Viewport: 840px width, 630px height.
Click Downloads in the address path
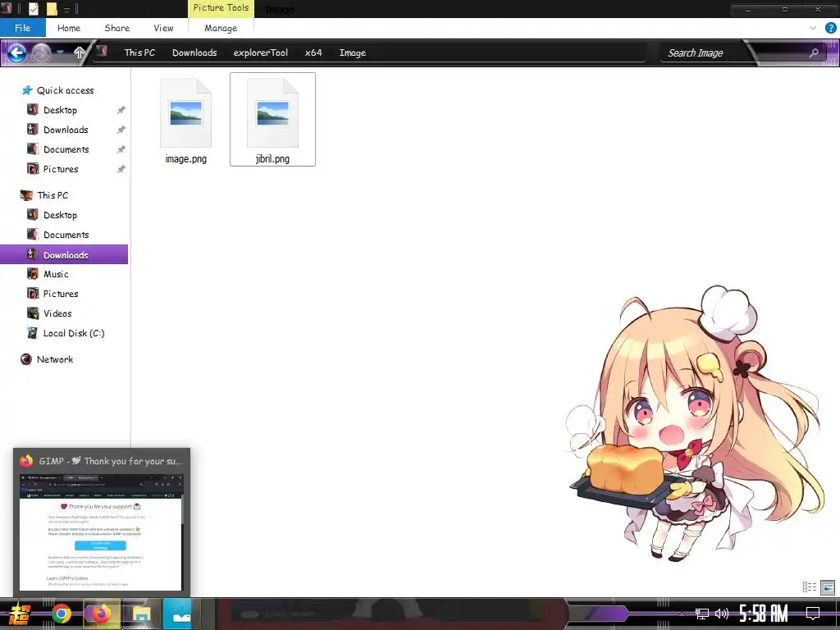tap(194, 52)
